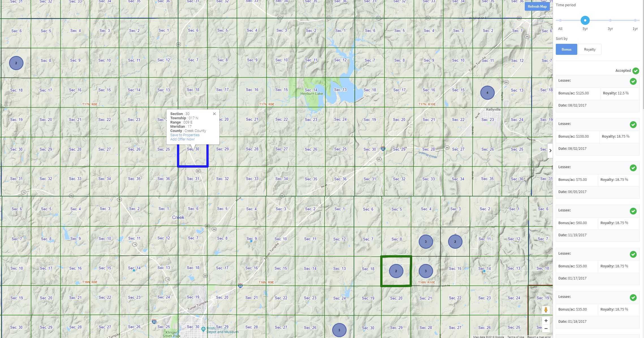Click Kellyville town label

pos(493,109)
